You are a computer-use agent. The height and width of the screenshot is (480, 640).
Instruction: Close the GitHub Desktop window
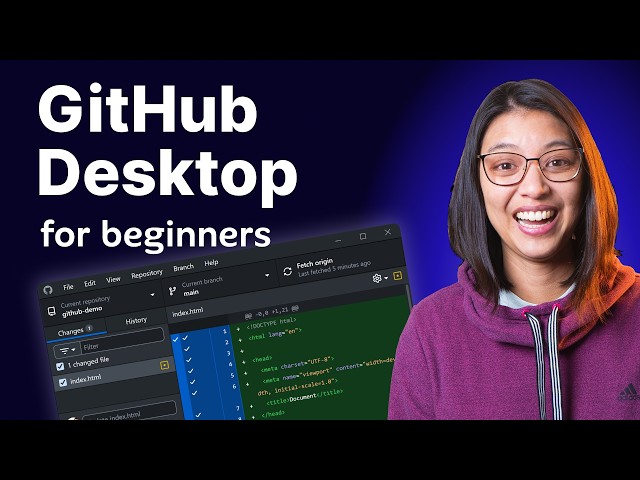click(x=387, y=231)
